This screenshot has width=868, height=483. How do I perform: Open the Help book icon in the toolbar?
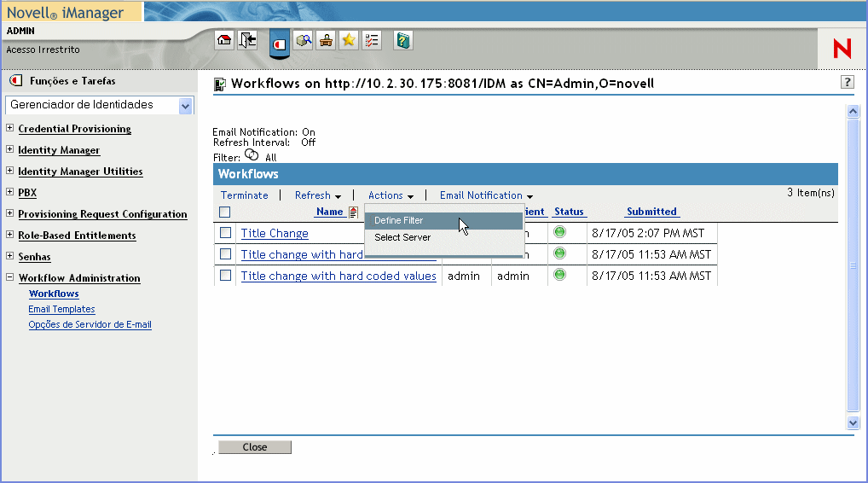tap(403, 40)
